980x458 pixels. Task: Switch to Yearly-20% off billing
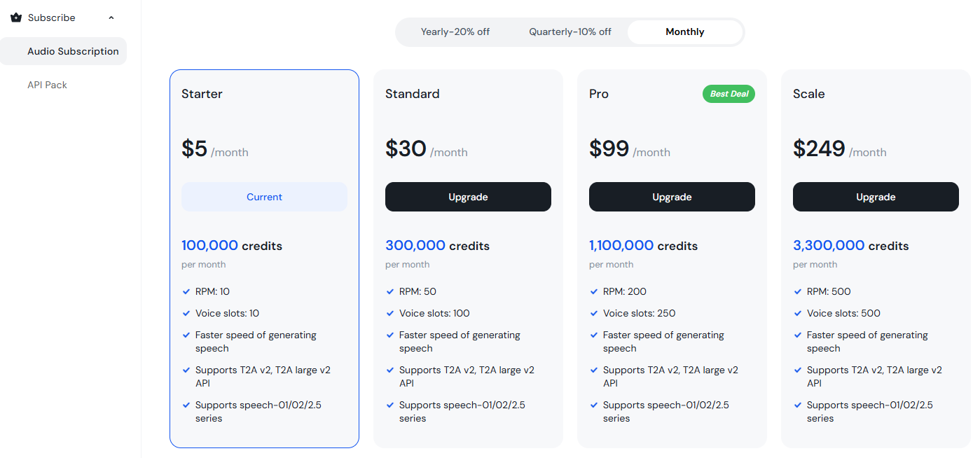[x=455, y=32]
